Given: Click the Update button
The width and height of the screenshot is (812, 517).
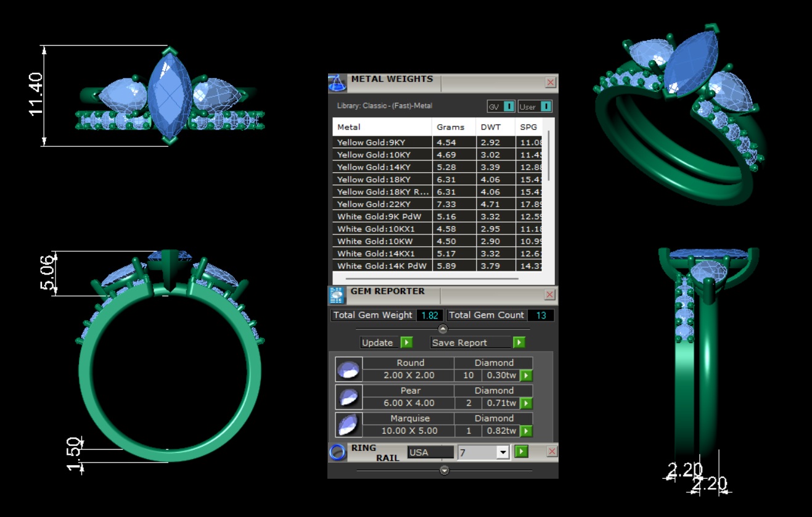Looking at the screenshot, I should 386,342.
